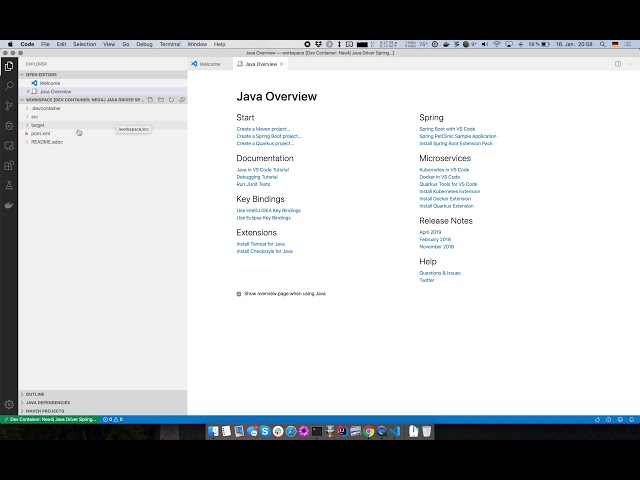Screen dimensions: 640x480
Task: Open editor More Actions ellipsis
Action: point(630,64)
